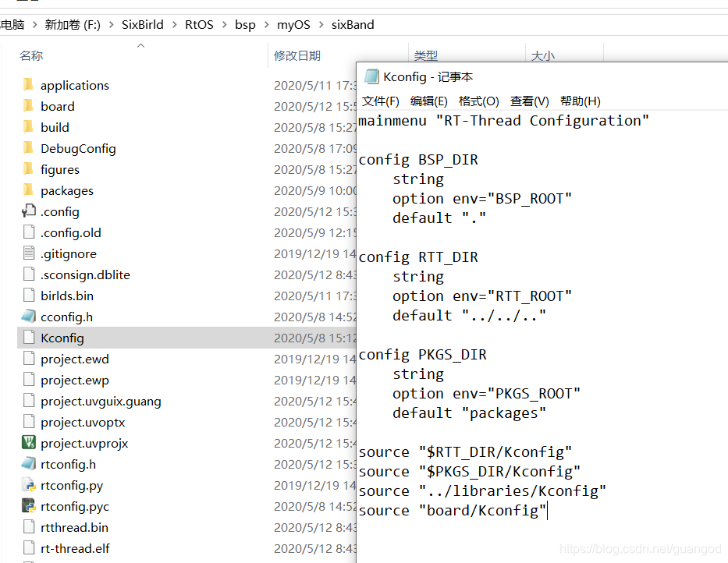Click the cconfig.h header file icon
Image resolution: width=728 pixels, height=563 pixels.
[29, 317]
